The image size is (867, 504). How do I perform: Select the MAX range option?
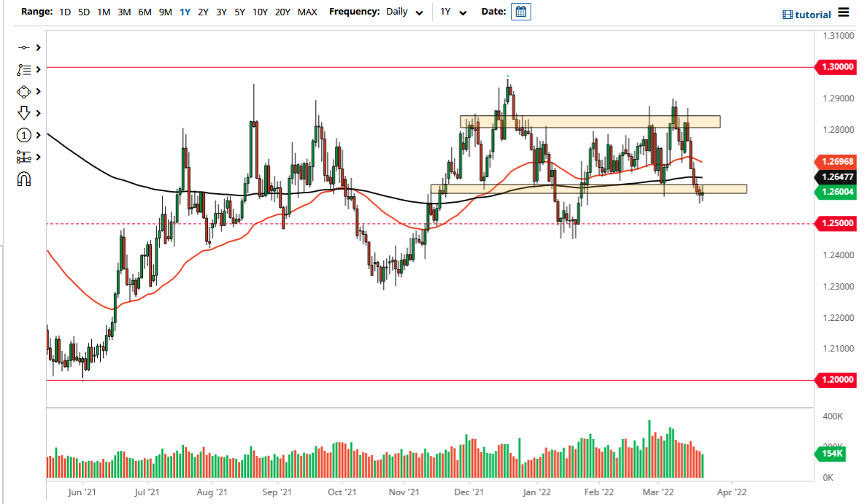308,12
